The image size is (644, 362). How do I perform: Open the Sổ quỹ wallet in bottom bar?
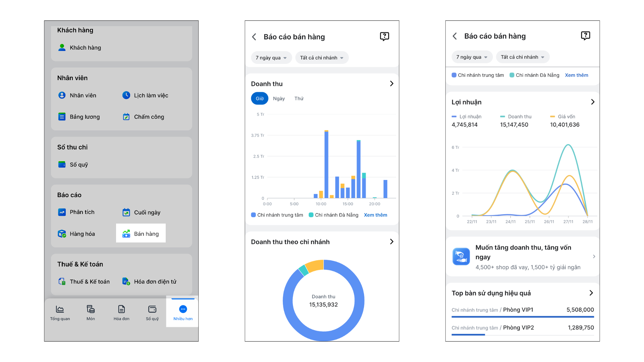[x=152, y=309]
